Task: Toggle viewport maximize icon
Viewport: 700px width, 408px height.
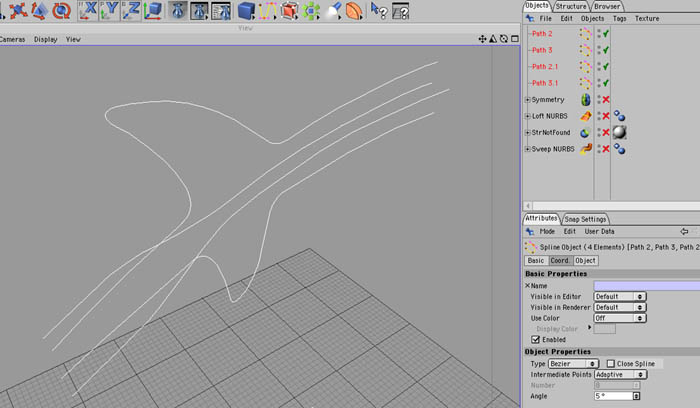Action: point(515,39)
